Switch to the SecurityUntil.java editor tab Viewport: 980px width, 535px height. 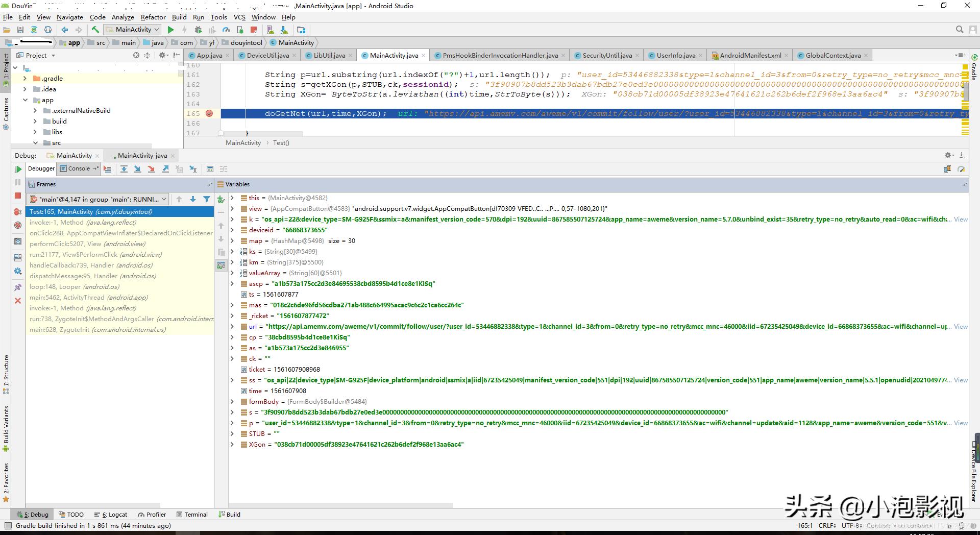(x=607, y=55)
